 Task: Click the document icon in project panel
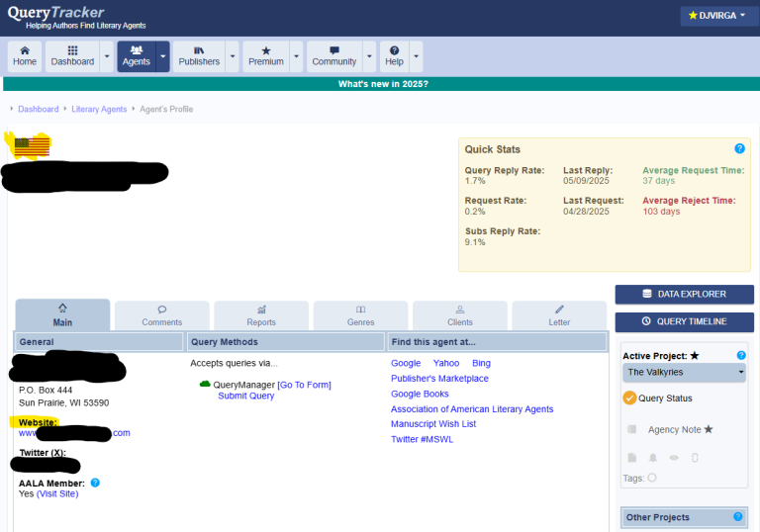632,458
